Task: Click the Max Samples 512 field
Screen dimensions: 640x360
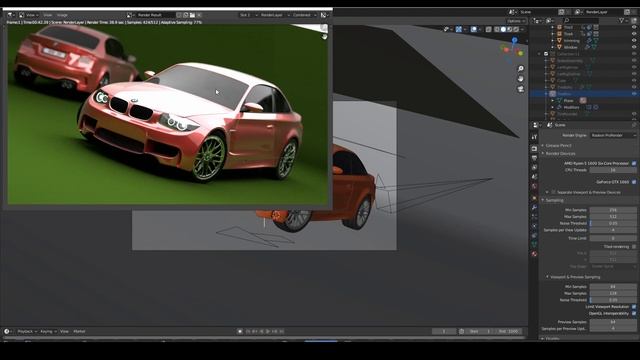Action: [x=613, y=217]
